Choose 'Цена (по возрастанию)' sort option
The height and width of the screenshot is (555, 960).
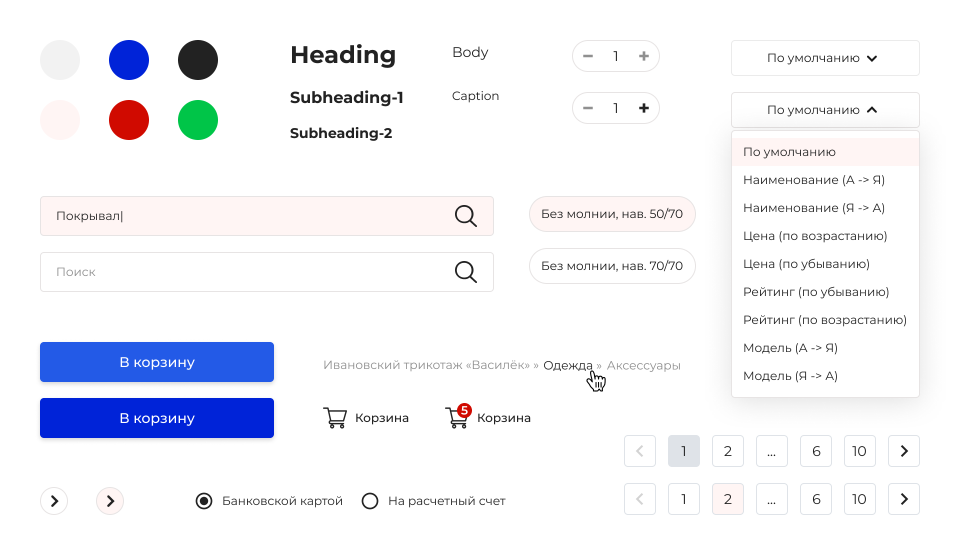[815, 236]
